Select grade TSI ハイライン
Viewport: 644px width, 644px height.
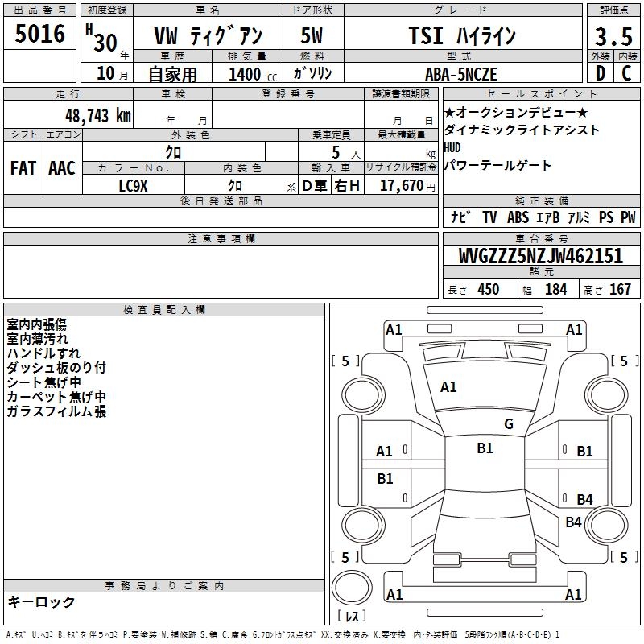462,35
